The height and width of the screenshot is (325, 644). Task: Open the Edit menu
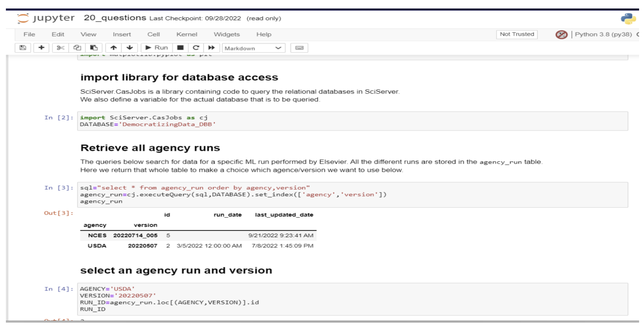[x=58, y=34]
